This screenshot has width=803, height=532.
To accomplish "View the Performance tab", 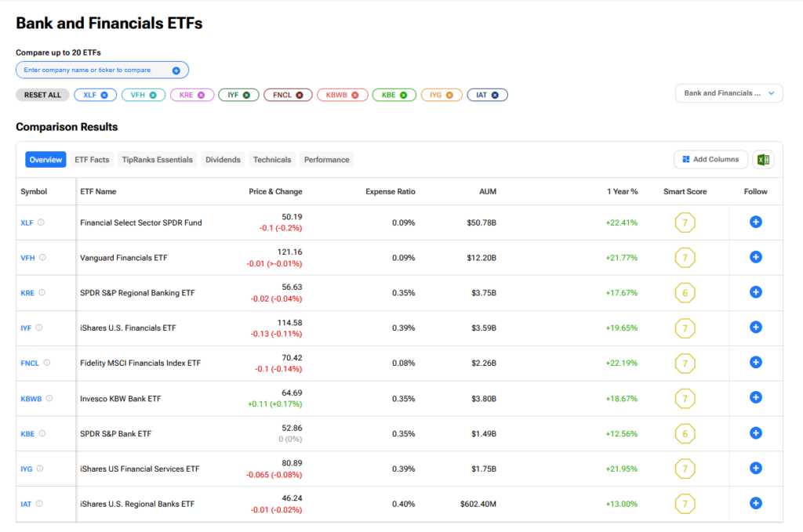I will [x=327, y=160].
